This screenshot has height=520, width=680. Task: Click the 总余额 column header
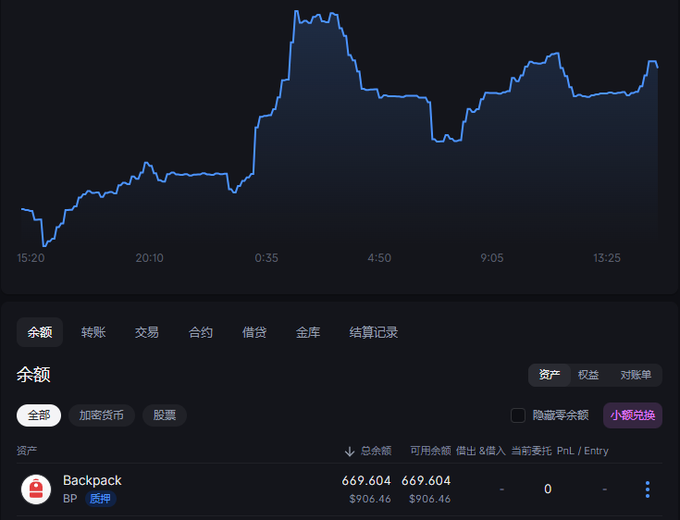point(376,451)
